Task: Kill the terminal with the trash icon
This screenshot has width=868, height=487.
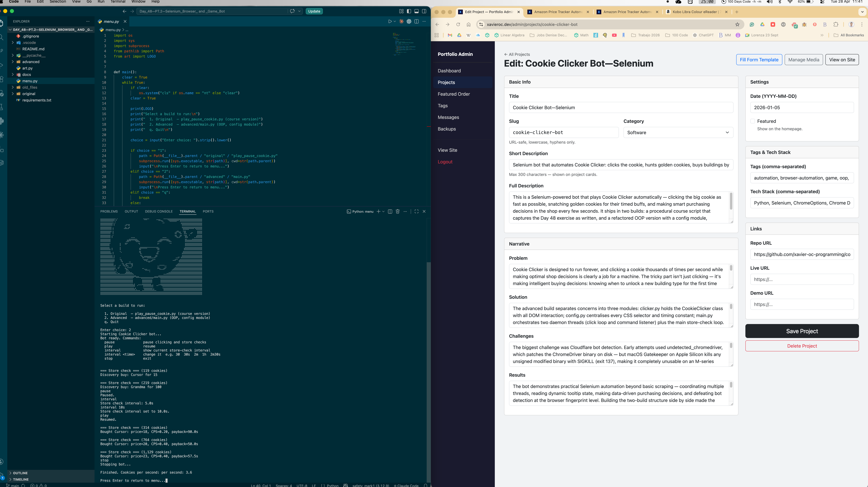Action: point(398,212)
